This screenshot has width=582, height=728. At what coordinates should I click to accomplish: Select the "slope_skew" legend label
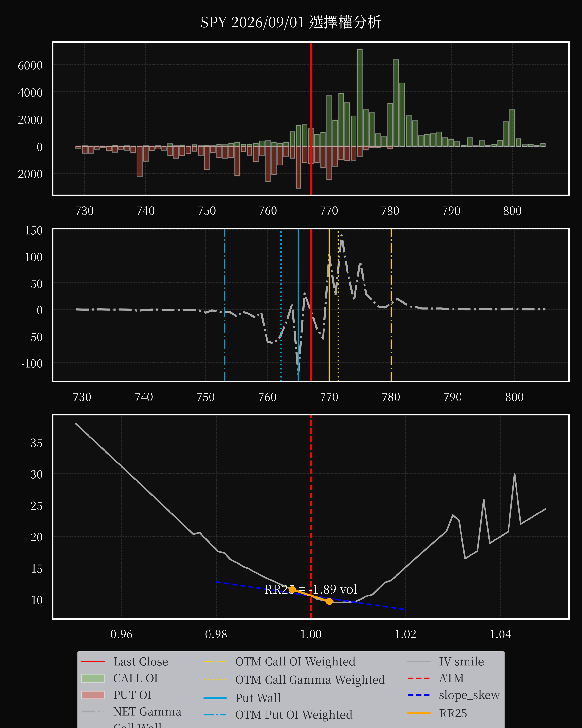tap(469, 695)
